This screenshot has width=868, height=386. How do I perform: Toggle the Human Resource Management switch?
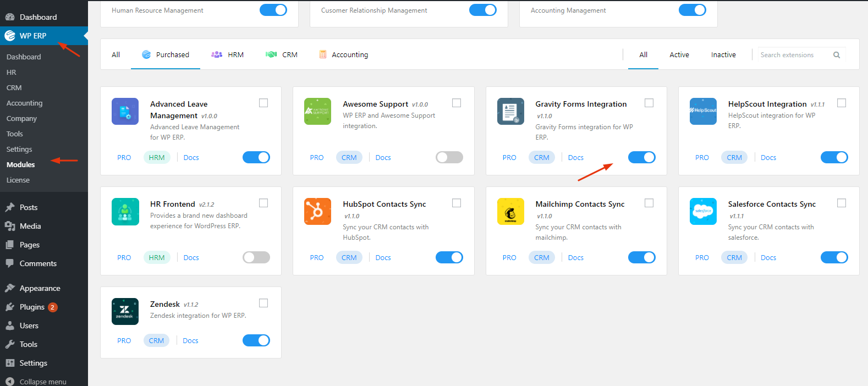(x=273, y=10)
